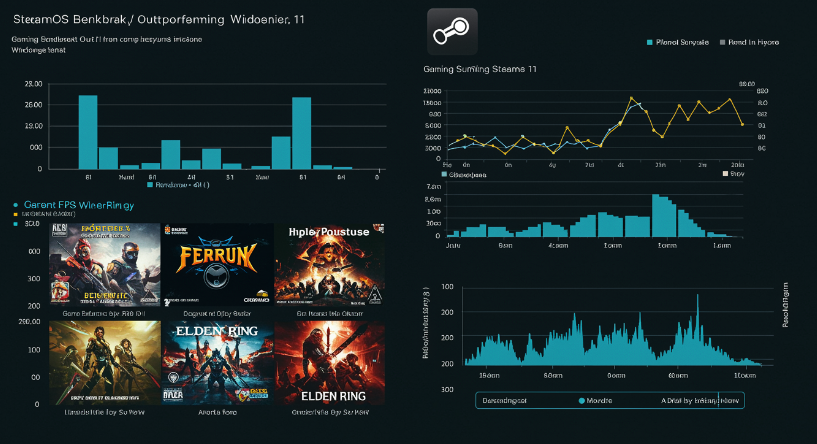This screenshot has width=817, height=444.
Task: Open the golden armored warriors game cover
Action: 105,363
